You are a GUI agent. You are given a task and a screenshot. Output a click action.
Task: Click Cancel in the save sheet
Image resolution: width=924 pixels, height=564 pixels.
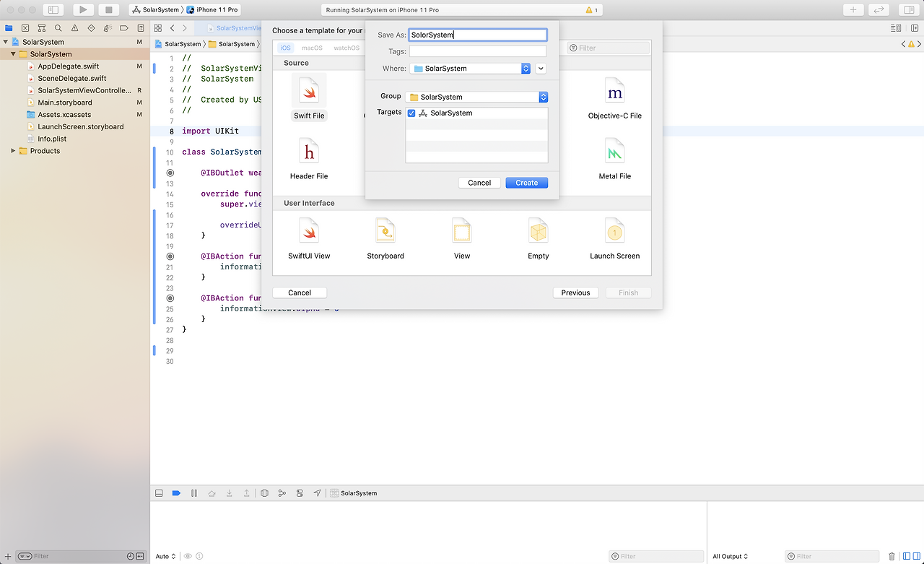coord(479,183)
